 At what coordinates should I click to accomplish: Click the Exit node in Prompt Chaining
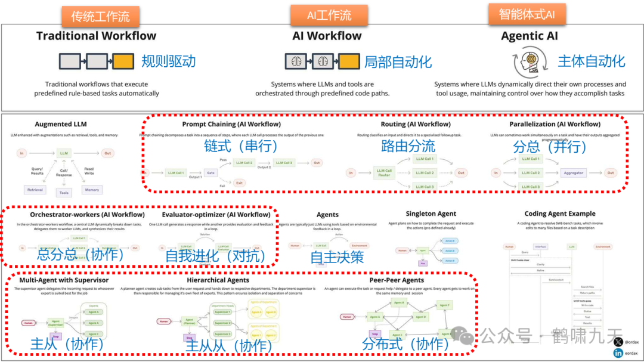(x=239, y=182)
